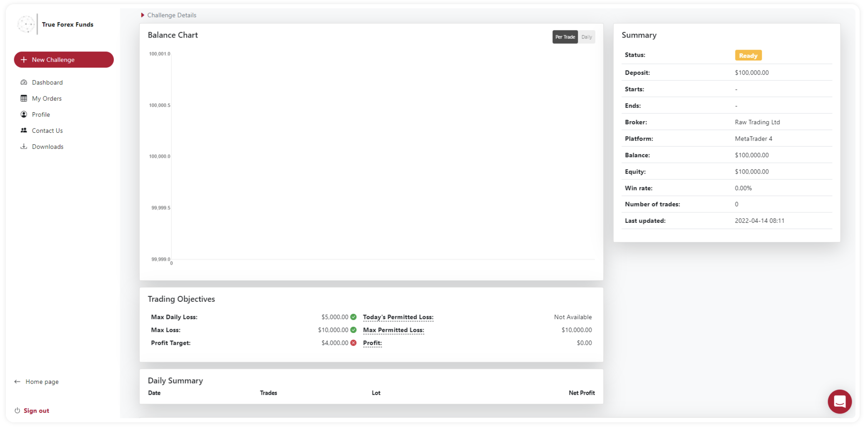Click the Trades column header
Image resolution: width=868 pixels, height=429 pixels.
[268, 393]
